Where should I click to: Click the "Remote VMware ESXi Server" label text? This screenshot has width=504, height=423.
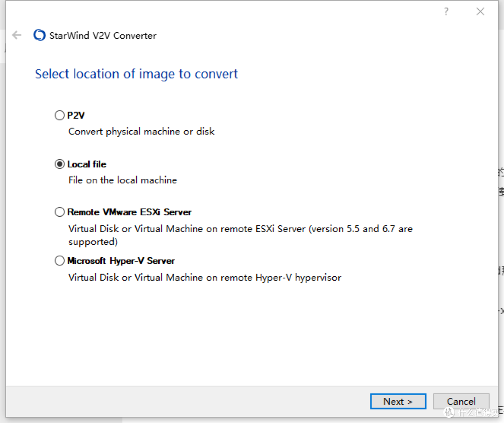[129, 212]
